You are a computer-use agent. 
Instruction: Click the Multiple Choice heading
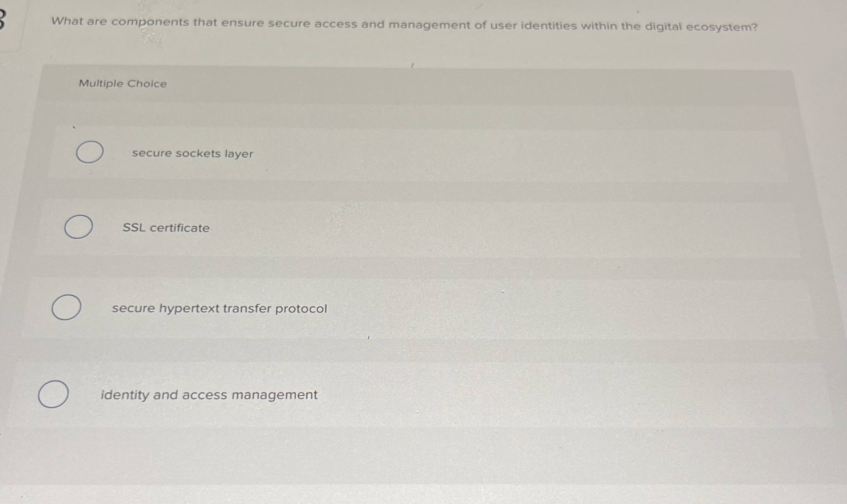point(123,84)
